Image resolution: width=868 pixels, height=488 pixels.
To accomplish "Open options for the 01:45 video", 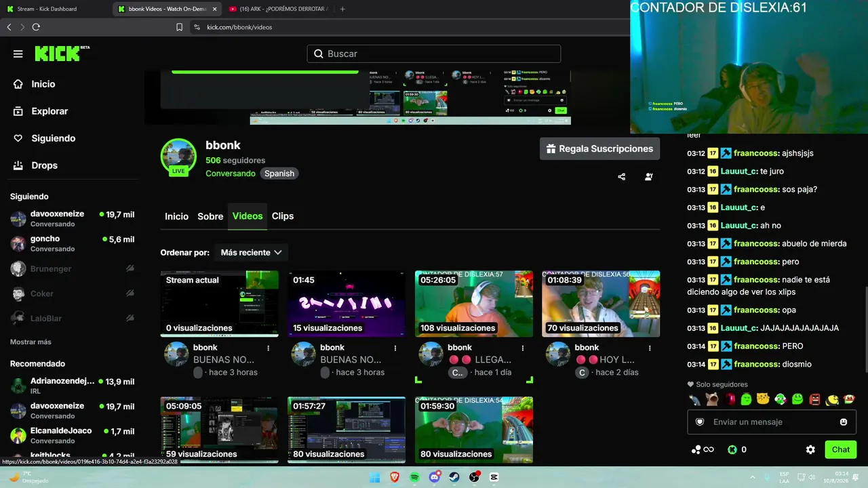I will click(x=395, y=348).
